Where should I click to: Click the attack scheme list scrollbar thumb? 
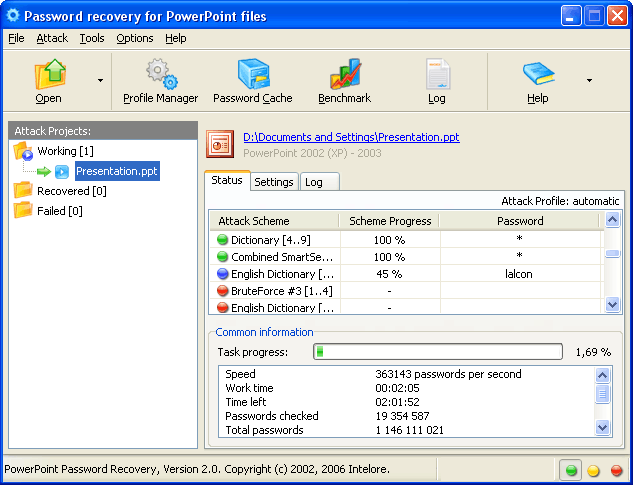pyautogui.click(x=612, y=254)
